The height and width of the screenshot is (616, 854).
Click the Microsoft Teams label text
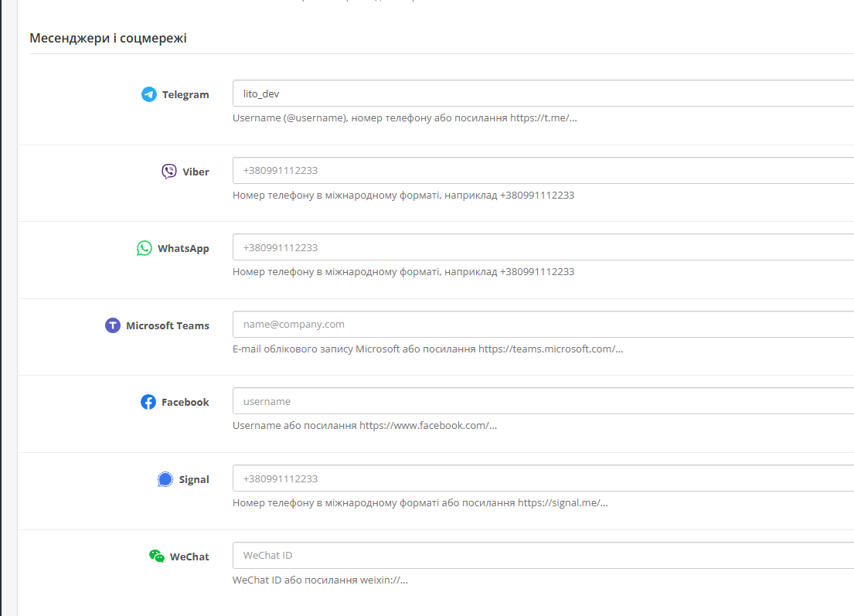(168, 325)
